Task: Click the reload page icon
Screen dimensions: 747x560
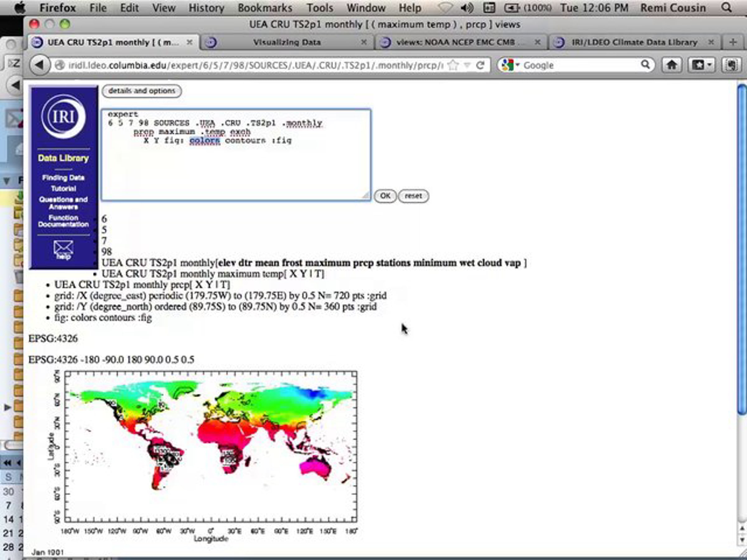Action: (x=480, y=65)
